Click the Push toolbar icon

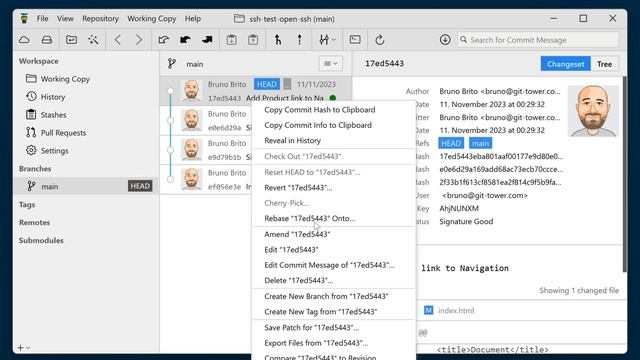point(207,40)
